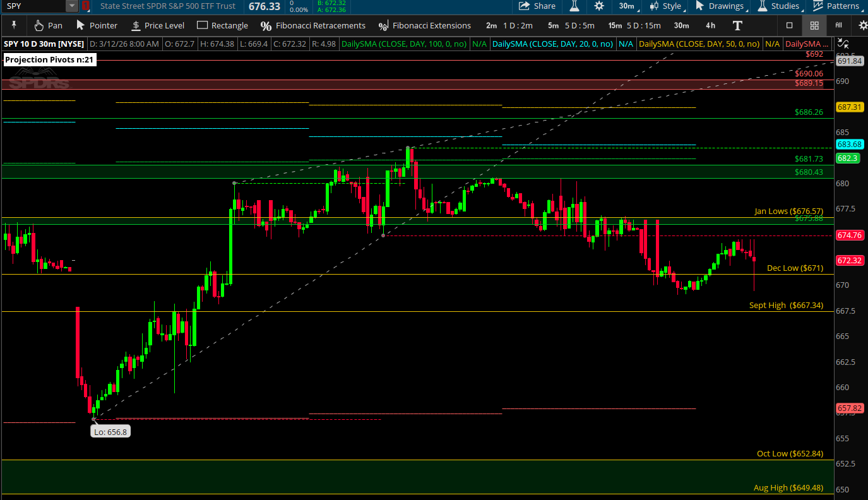Image resolution: width=868 pixels, height=500 pixels.
Task: Click the green 682.3 price axis bubble
Action: [x=848, y=158]
